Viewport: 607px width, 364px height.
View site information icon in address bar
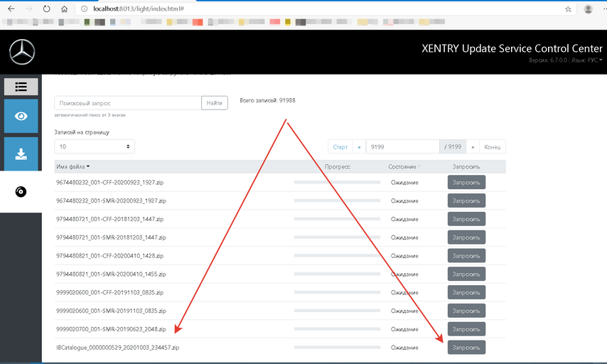click(84, 9)
